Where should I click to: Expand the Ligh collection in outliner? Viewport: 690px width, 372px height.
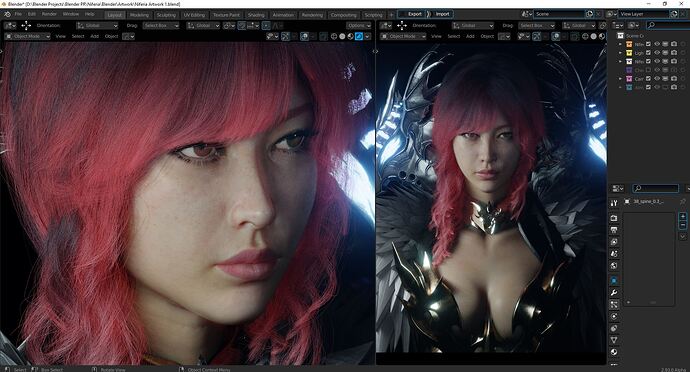point(620,53)
